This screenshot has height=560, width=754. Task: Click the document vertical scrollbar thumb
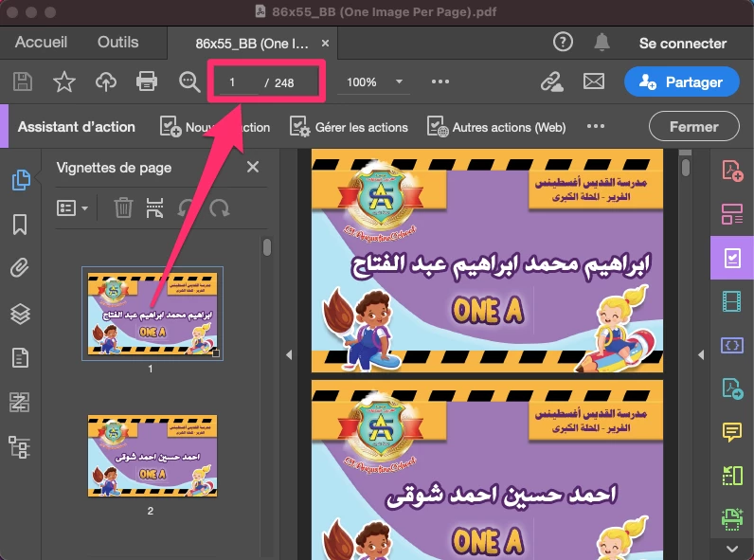pos(686,168)
